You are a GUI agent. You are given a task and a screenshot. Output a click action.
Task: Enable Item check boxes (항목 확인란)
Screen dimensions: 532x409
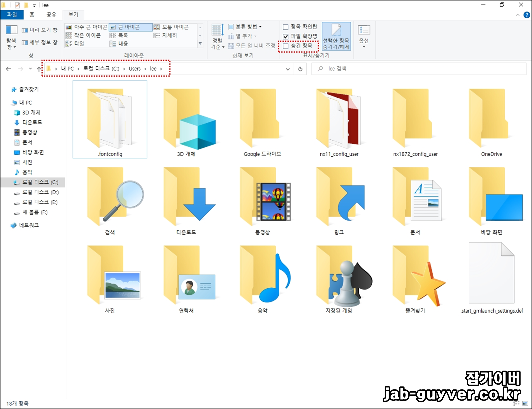click(x=286, y=27)
